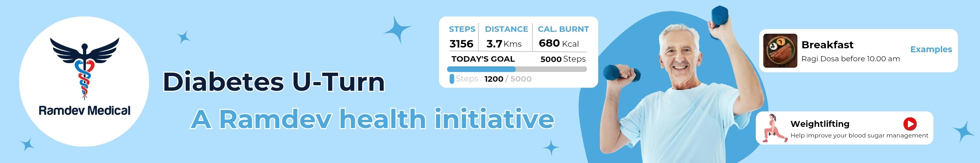
Task: Click the large sparkle star above the heading
Action: coord(397,29)
